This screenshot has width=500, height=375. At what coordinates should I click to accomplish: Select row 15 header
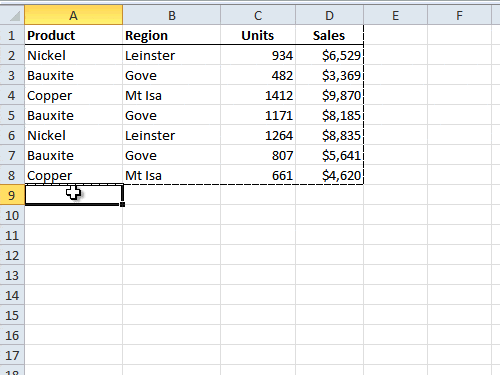coord(12,315)
